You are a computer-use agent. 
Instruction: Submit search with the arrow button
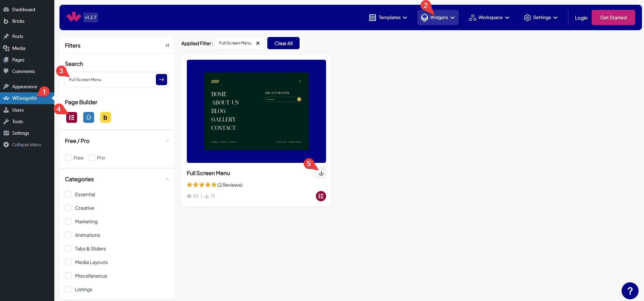(161, 80)
